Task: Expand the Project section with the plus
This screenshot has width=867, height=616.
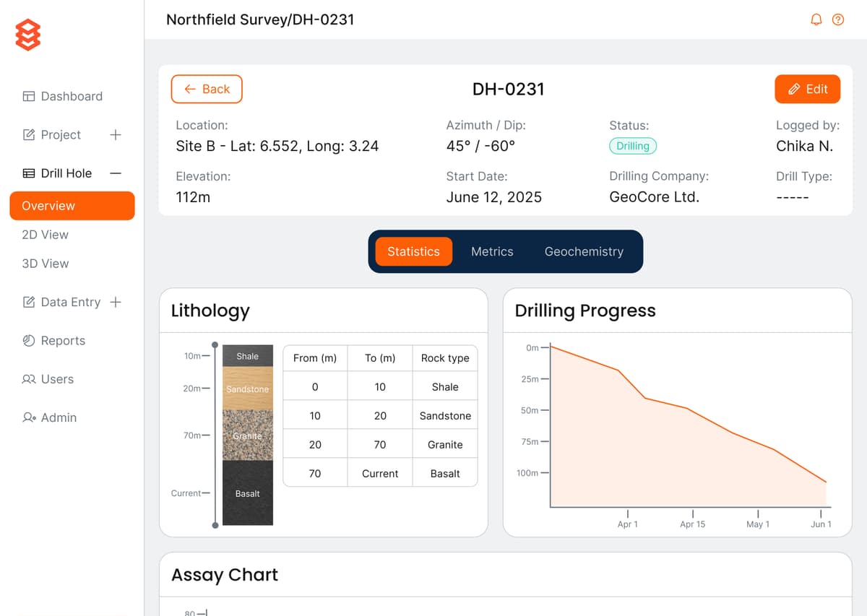Action: point(116,134)
